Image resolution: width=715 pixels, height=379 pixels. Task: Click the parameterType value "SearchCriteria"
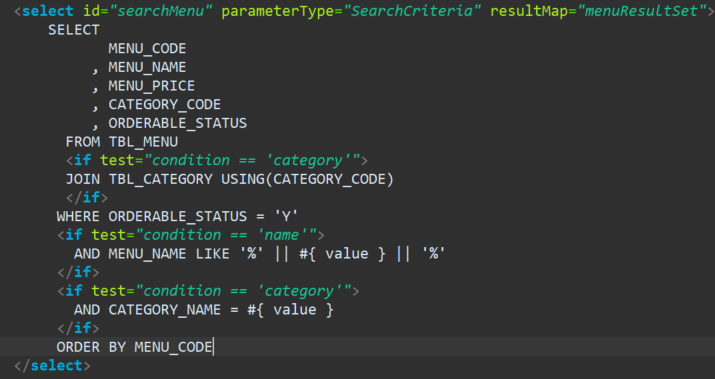coord(412,10)
